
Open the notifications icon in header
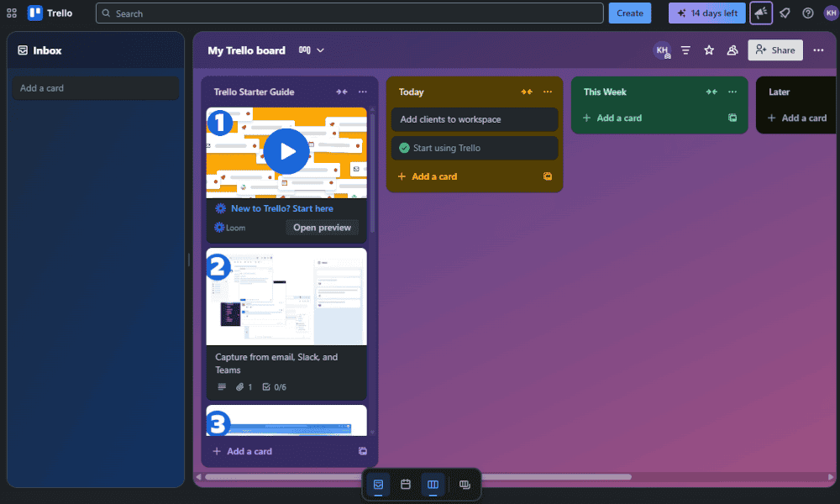point(785,13)
